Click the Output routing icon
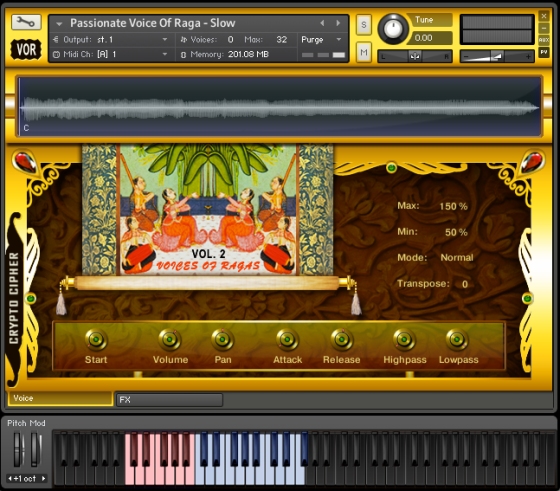 tap(56, 39)
